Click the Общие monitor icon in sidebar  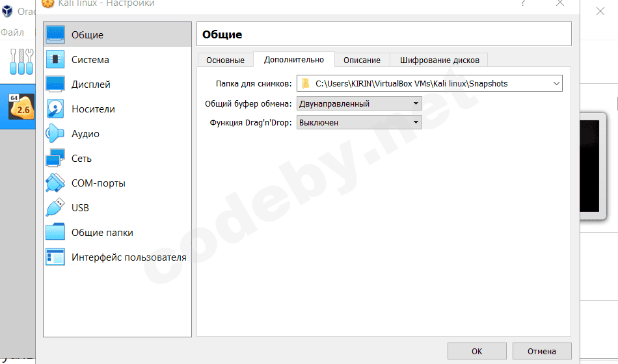(55, 34)
